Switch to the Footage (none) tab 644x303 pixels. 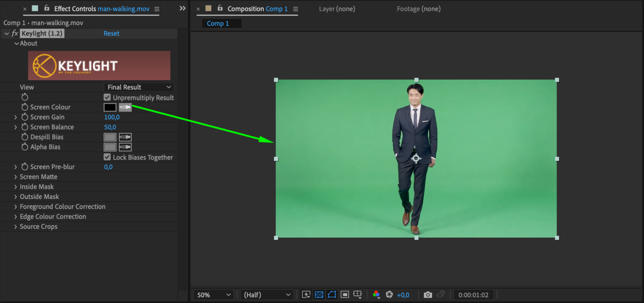tap(418, 9)
